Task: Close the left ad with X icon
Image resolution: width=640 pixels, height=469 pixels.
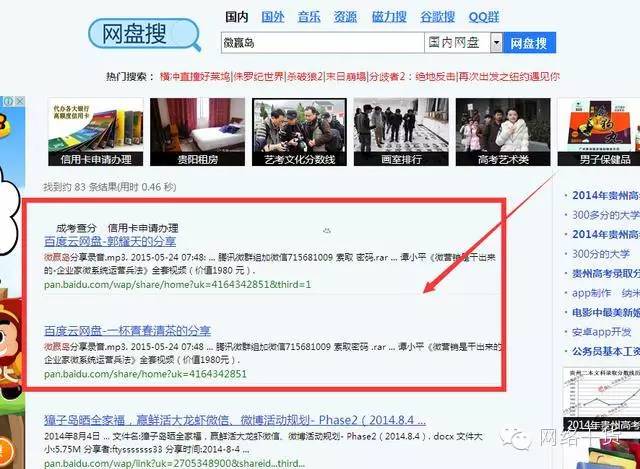Action: coord(20,101)
